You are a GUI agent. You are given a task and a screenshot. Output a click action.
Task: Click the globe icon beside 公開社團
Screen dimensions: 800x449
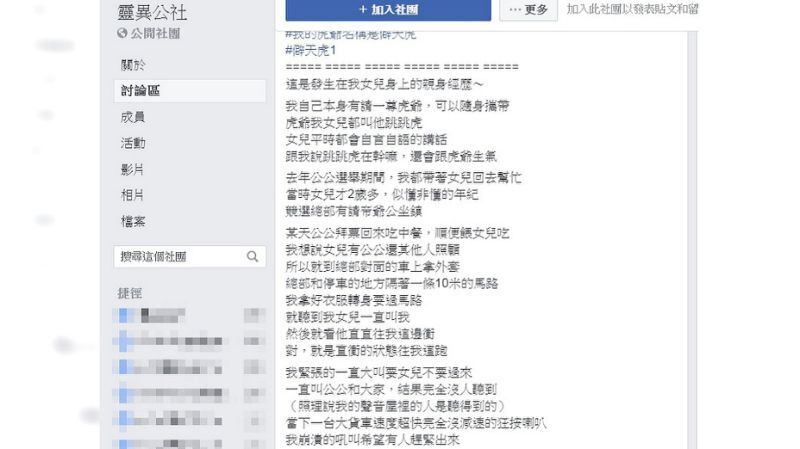tap(122, 33)
